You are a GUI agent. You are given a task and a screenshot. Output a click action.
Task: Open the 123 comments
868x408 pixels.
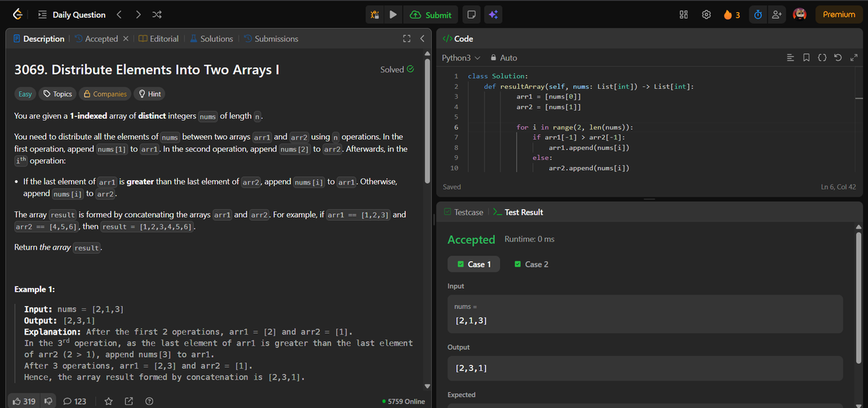[75, 401]
